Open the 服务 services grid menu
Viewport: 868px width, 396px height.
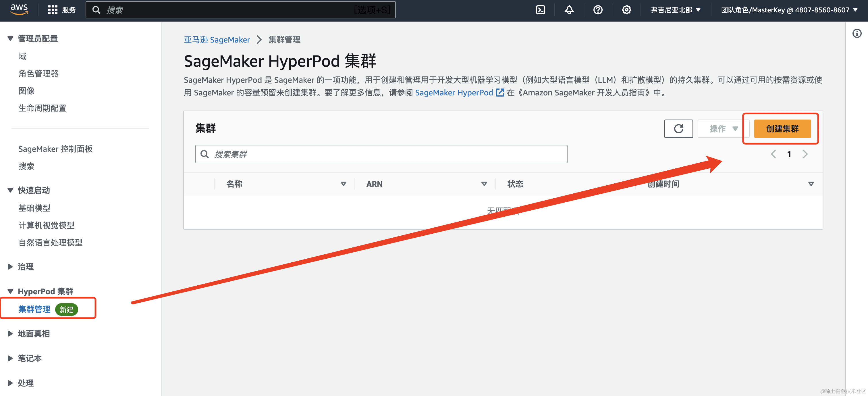coord(62,10)
